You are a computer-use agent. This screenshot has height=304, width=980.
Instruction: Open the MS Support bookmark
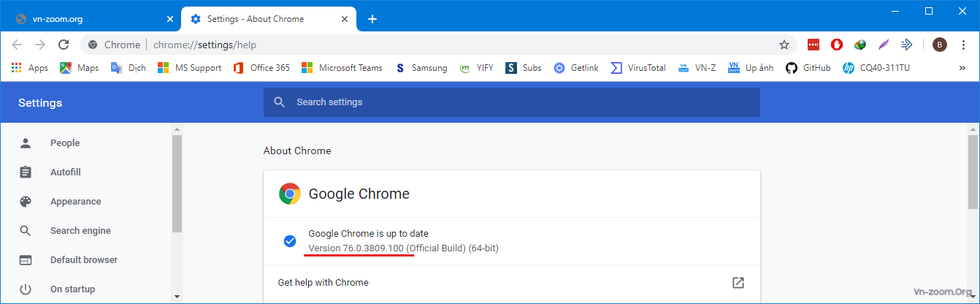click(x=189, y=68)
